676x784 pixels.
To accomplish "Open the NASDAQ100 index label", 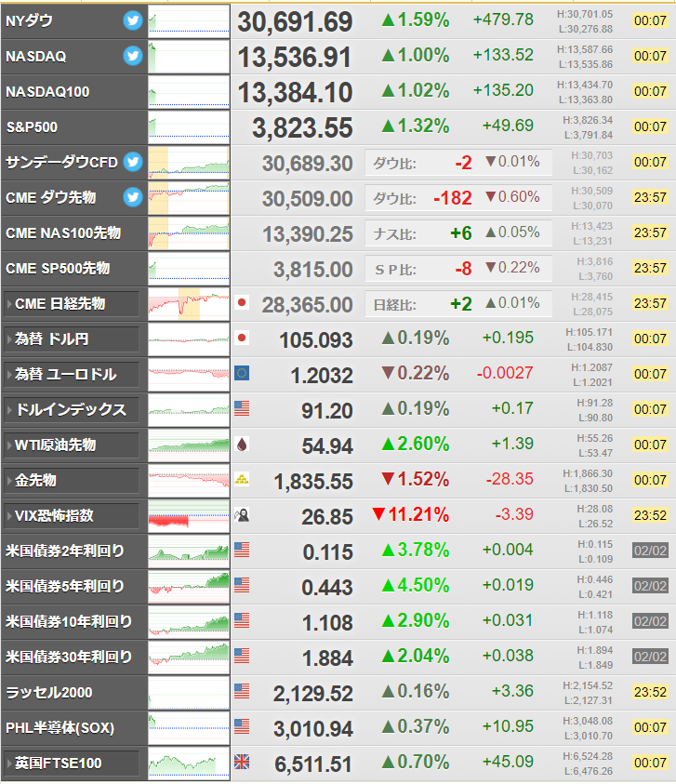I will (47, 92).
